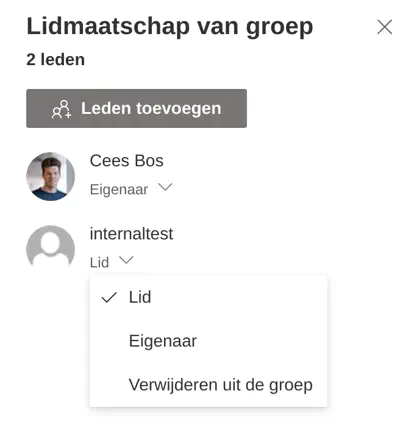
Task: Promote internaltest by choosing Eigenaar in menu
Action: click(208, 341)
